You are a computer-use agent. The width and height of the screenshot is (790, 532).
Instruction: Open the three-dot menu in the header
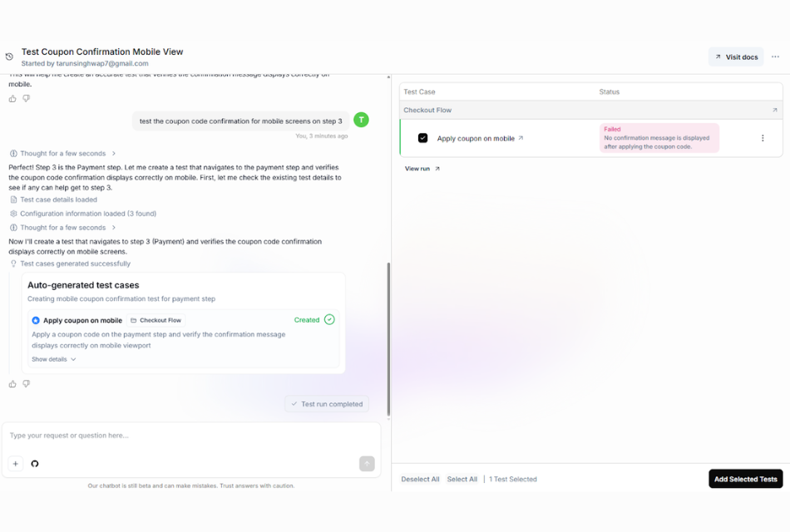775,57
